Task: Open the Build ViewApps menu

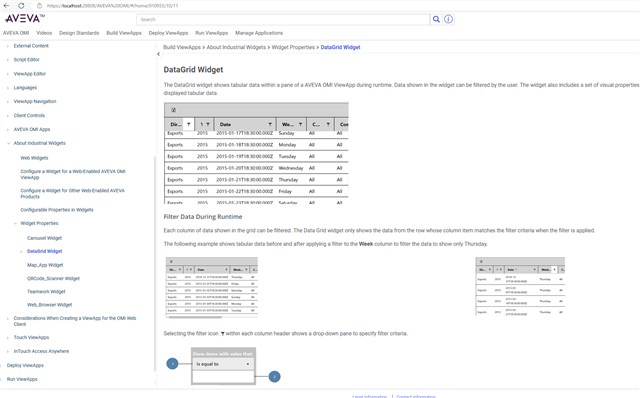Action: tap(124, 33)
